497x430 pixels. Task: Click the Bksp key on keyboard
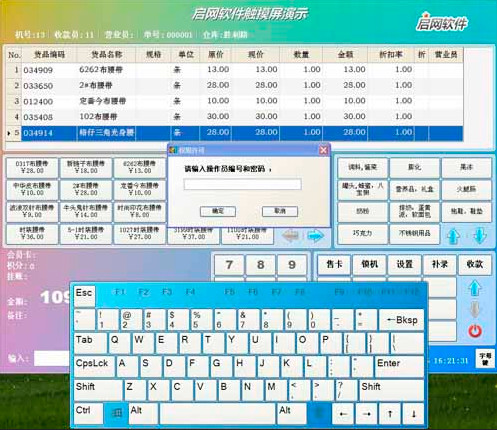[402, 320]
